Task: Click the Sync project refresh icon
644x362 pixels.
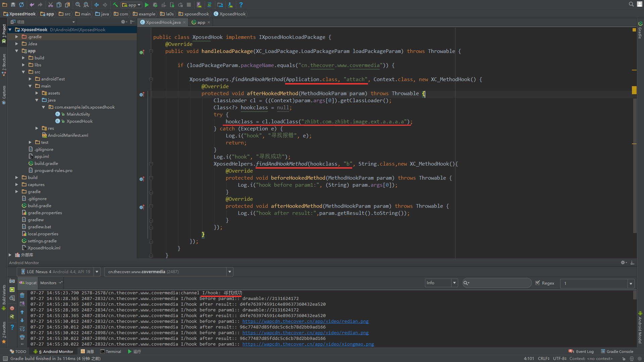Action: 21,5
